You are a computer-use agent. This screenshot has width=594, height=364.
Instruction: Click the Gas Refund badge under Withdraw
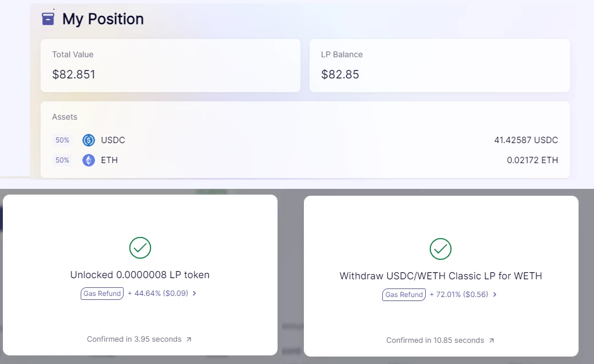404,295
